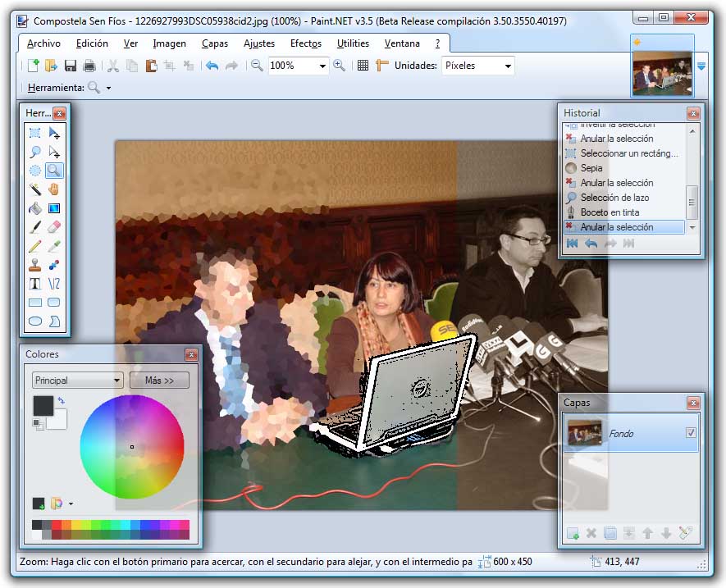Select the Eraser tool
This screenshot has height=588, width=726.
coord(54,227)
